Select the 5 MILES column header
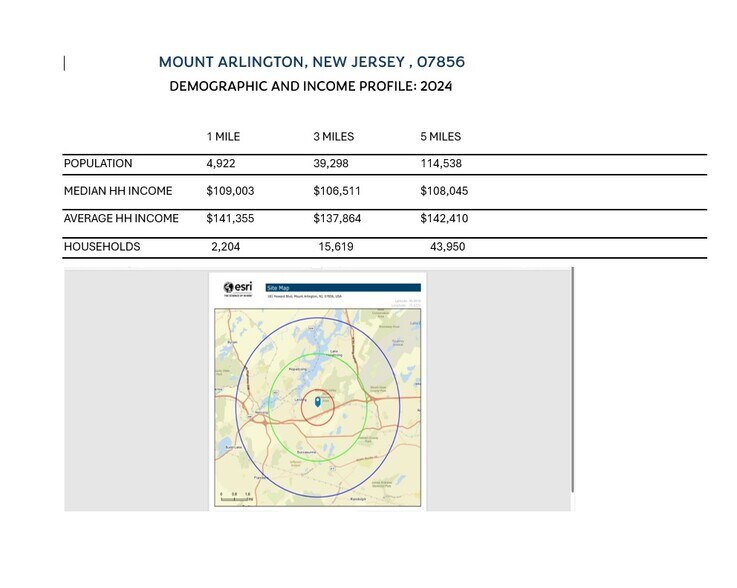The height and width of the screenshot is (588, 737). pos(440,137)
